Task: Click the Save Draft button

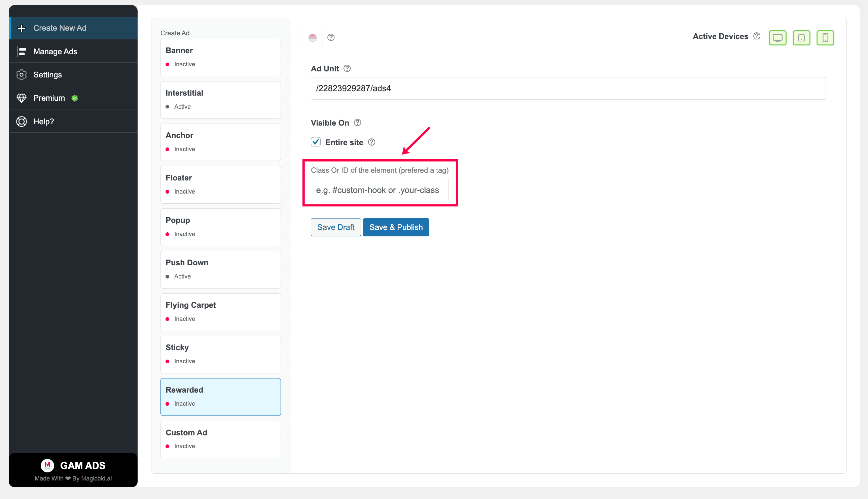Action: click(x=335, y=227)
